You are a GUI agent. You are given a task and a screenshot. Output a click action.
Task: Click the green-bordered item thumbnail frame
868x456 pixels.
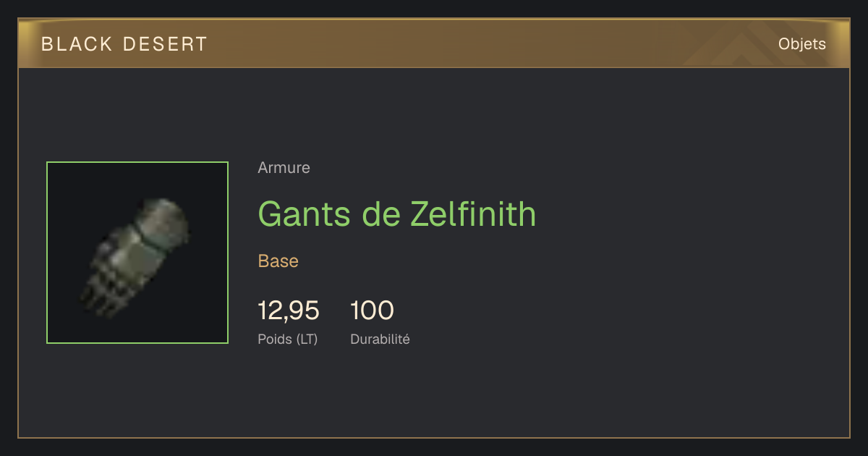(x=137, y=253)
